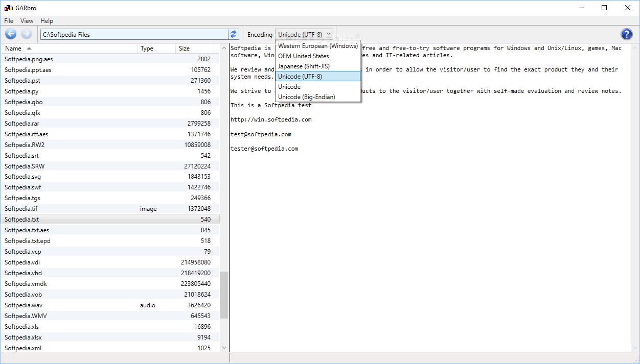Select Softpedia.xls file
Screen dimensions: 640x364
click(x=110, y=327)
